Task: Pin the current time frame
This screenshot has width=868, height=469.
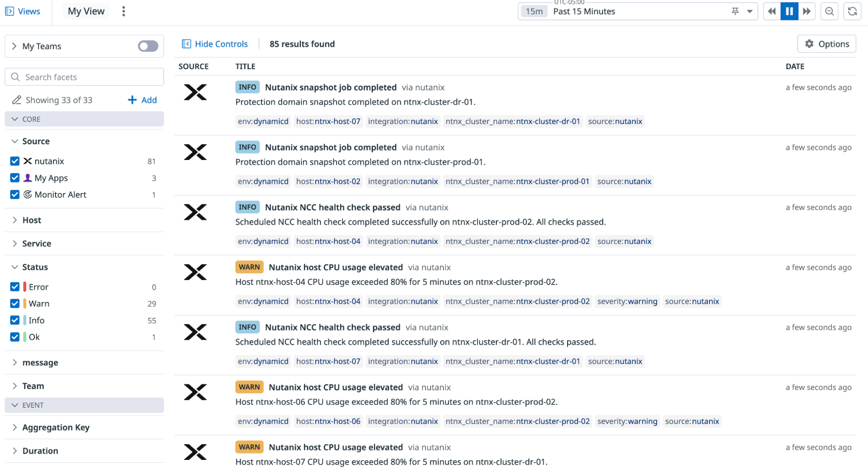Action: [735, 11]
